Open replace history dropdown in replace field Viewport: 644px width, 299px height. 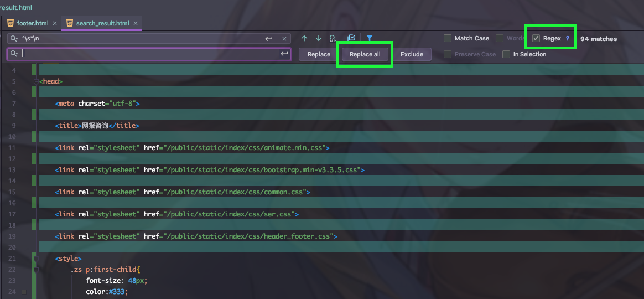(14, 54)
